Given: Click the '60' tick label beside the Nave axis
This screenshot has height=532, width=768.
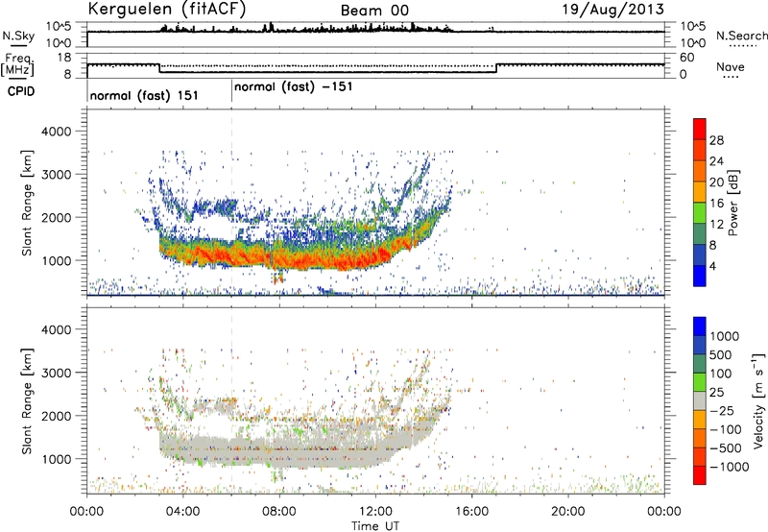Looking at the screenshot, I should (x=687, y=58).
